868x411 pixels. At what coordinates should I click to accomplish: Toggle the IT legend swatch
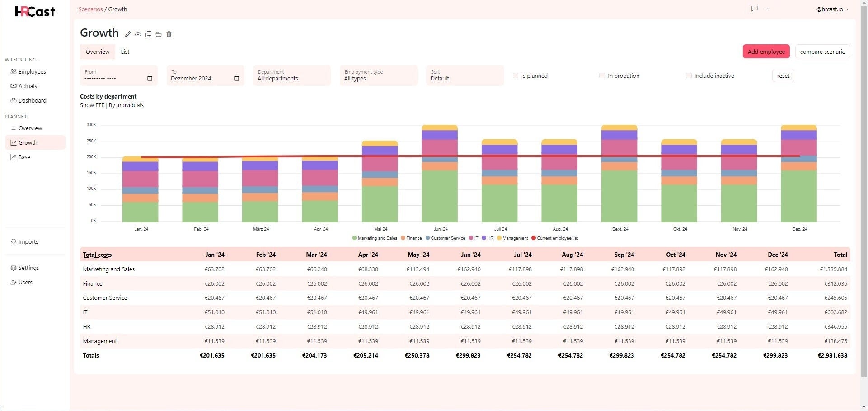[471, 238]
